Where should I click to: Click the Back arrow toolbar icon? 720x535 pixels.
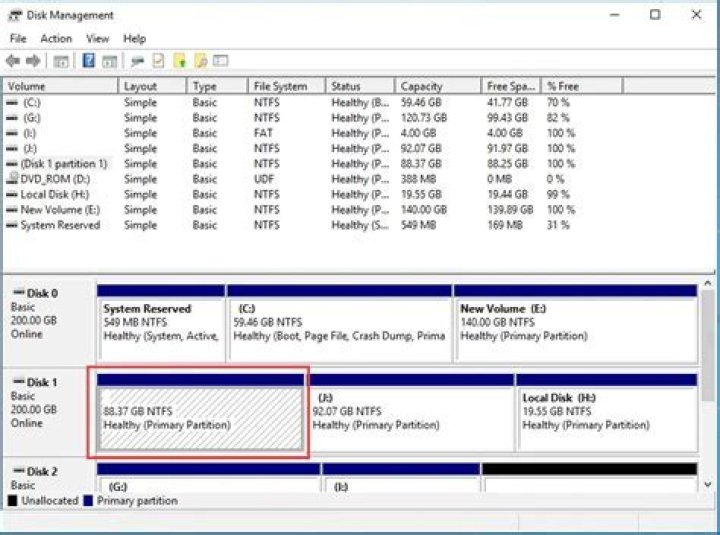[13, 61]
